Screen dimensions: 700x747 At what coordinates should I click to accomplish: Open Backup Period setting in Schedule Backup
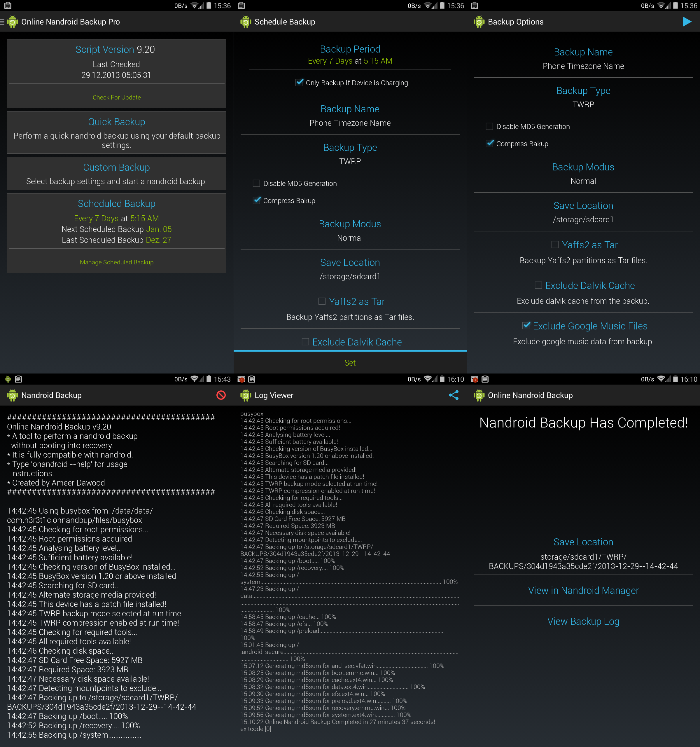tap(350, 55)
